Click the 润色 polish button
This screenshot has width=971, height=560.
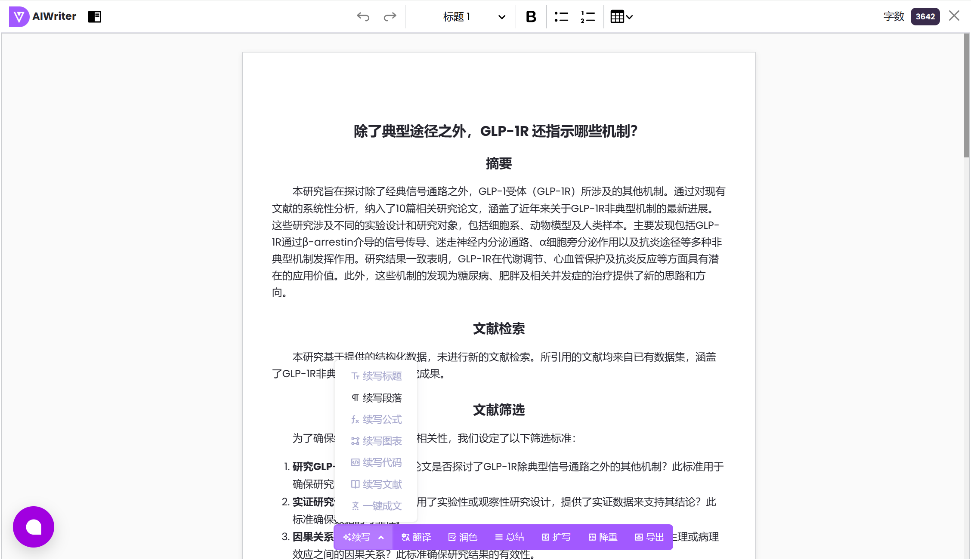pos(463,537)
